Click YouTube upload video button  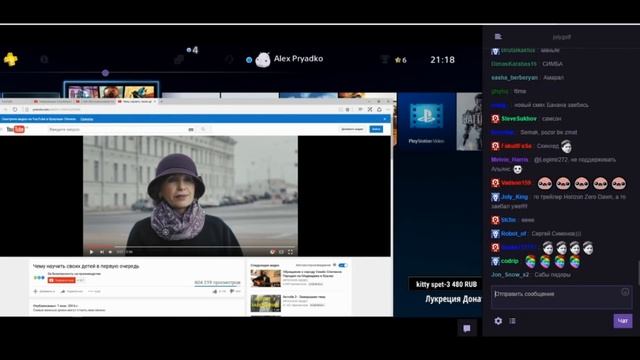pos(352,129)
